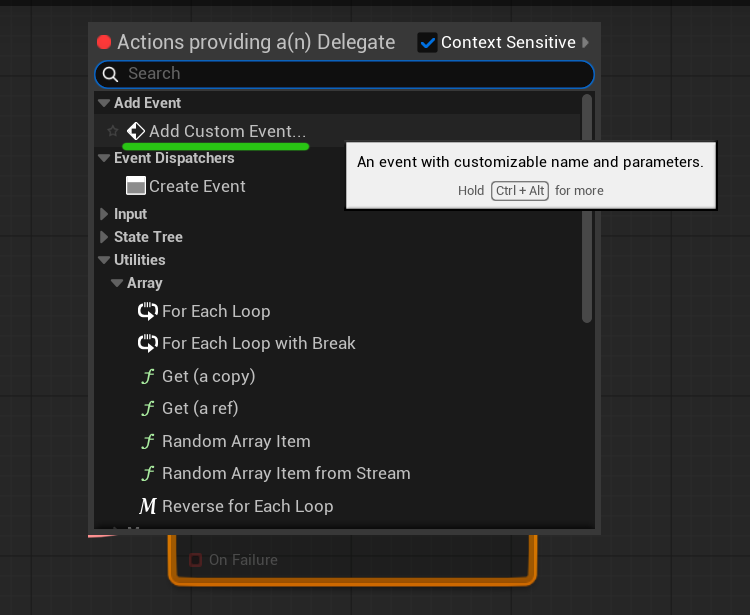
Task: Choose Get (a ref) action
Action: coord(200,408)
